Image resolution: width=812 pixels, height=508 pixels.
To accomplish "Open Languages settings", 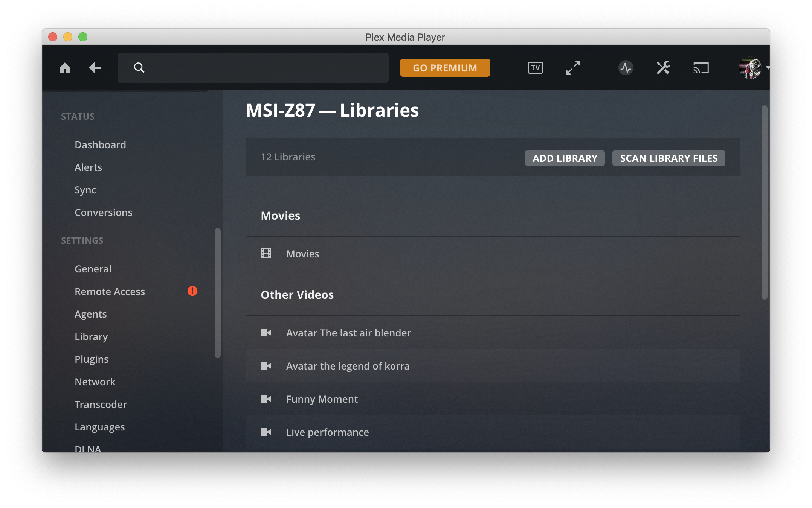I will (99, 427).
